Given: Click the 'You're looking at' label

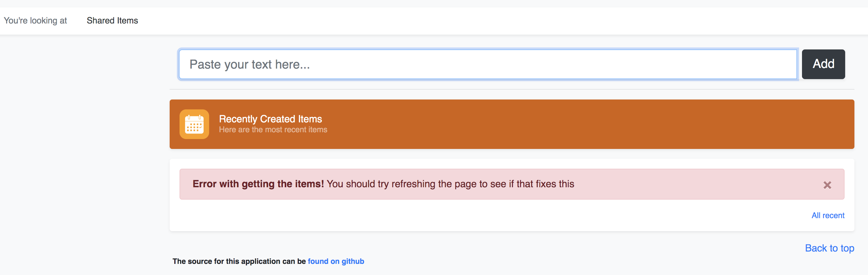Looking at the screenshot, I should tap(35, 21).
